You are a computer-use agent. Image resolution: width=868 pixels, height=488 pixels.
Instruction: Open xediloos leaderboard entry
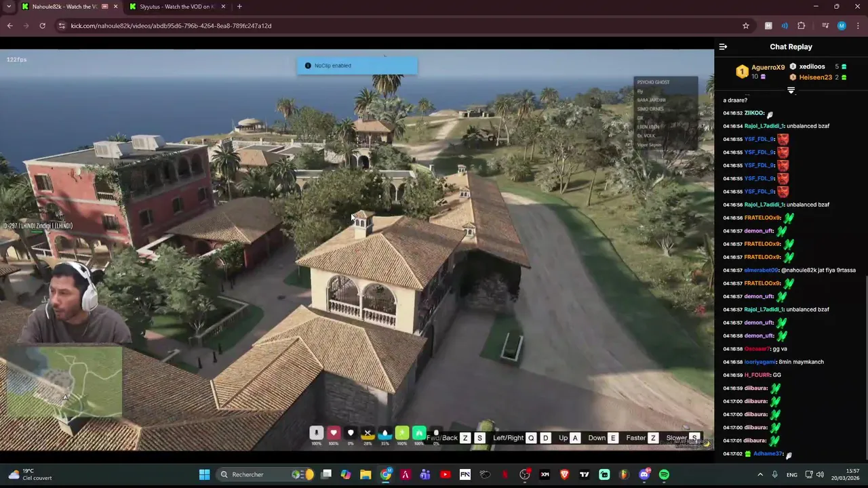(x=818, y=66)
